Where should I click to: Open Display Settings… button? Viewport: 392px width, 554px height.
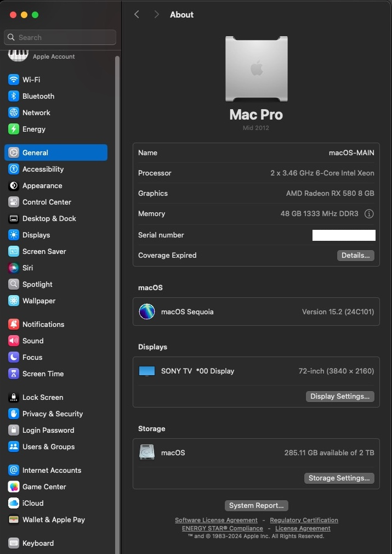point(340,397)
